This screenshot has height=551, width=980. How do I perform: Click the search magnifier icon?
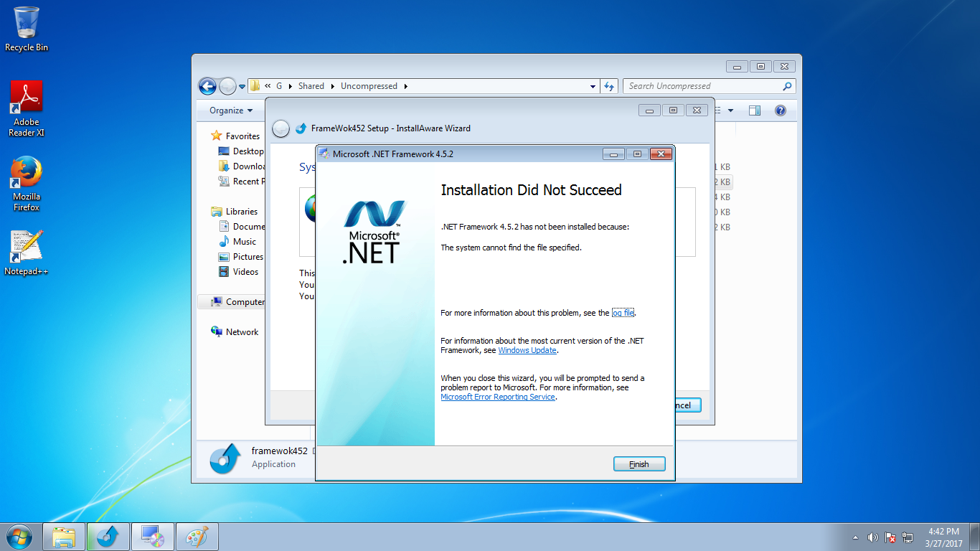(x=788, y=86)
